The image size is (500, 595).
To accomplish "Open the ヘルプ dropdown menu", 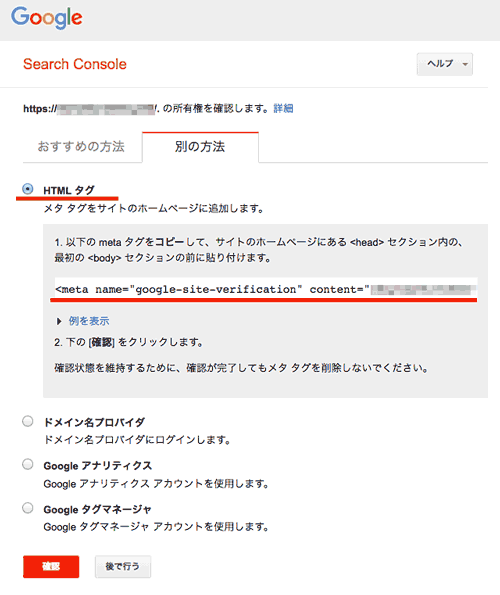I will coord(445,64).
